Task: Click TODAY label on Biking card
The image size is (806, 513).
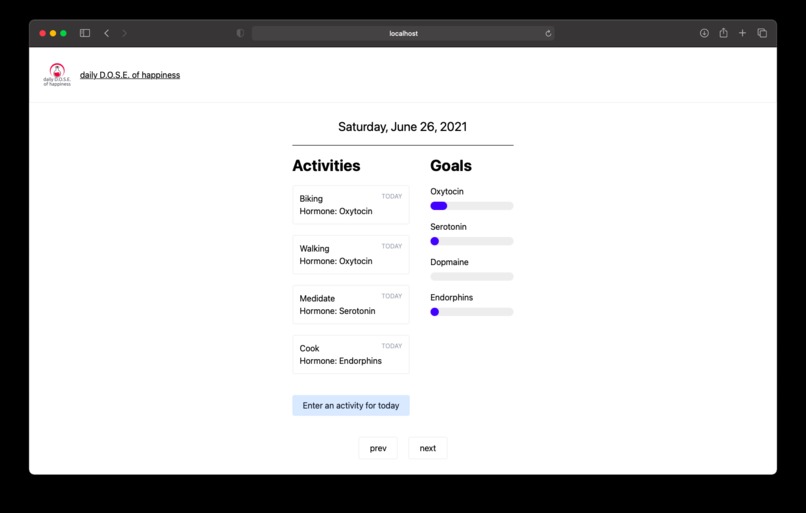Action: click(x=392, y=196)
